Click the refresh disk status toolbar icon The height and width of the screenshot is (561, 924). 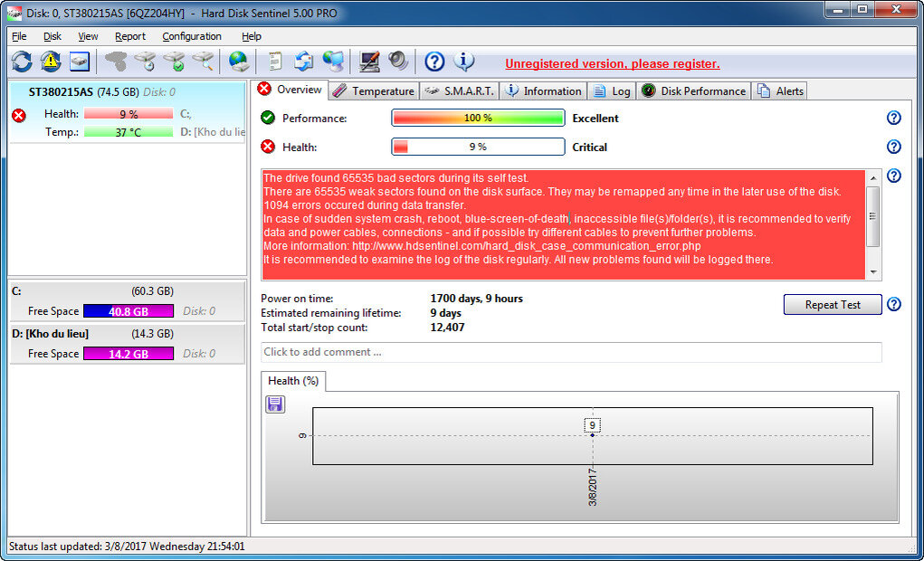coord(22,62)
